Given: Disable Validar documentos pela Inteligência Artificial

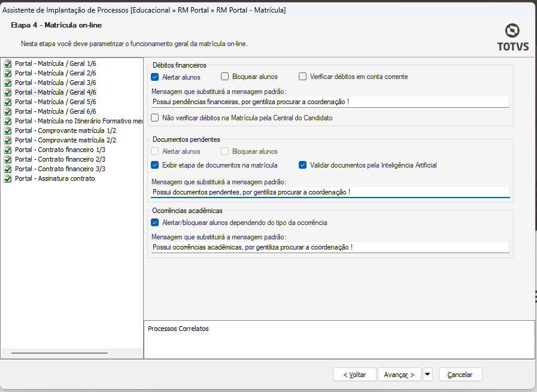Looking at the screenshot, I should click(303, 165).
